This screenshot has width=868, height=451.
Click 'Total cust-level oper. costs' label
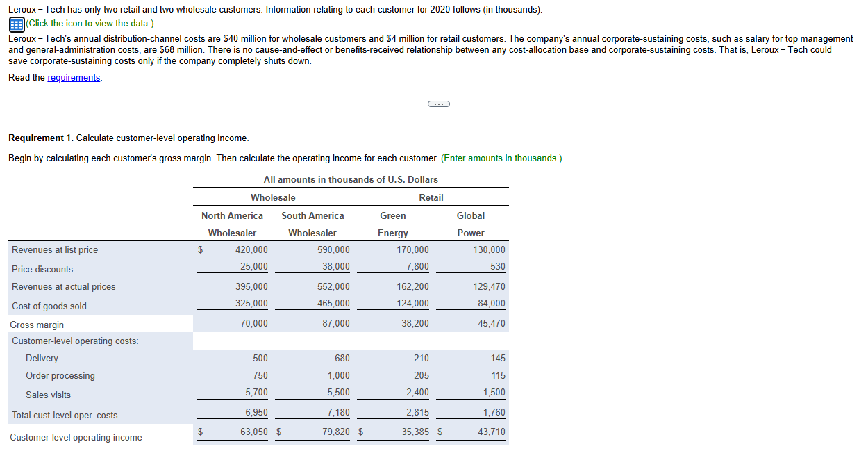click(65, 415)
